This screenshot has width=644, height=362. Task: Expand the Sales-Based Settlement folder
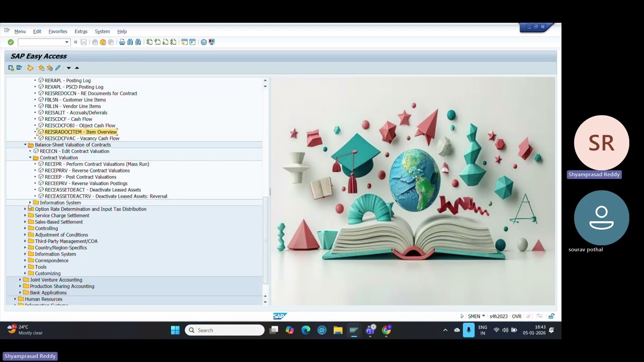pyautogui.click(x=25, y=222)
